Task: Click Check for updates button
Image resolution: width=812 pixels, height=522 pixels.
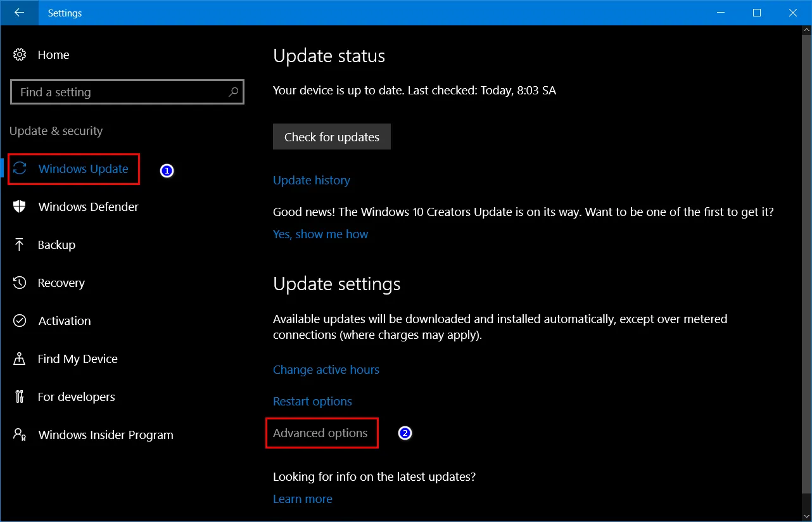Action: point(332,137)
